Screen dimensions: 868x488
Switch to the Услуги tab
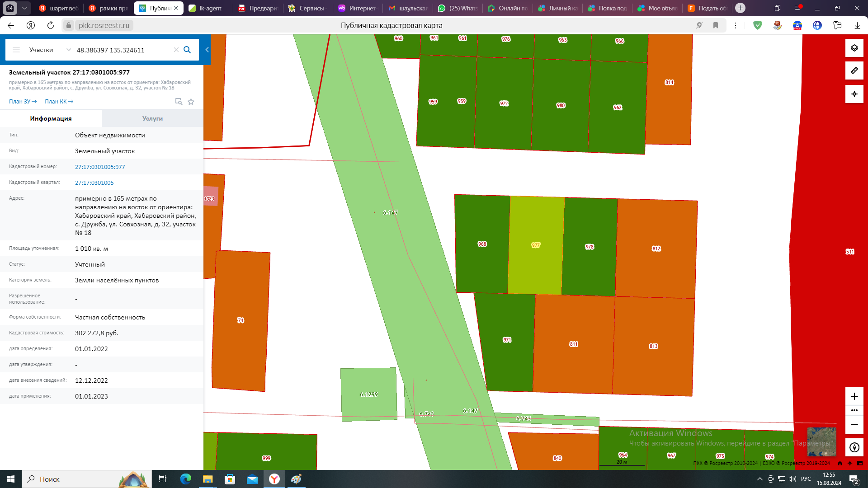click(152, 118)
